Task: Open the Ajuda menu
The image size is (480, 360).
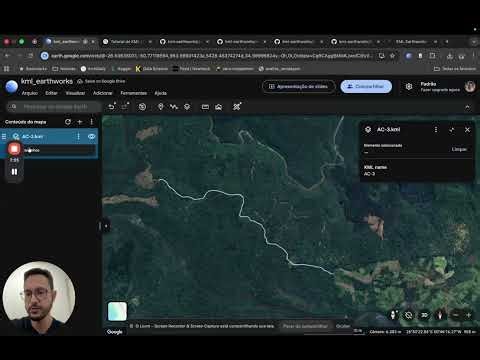Action: coord(160,93)
